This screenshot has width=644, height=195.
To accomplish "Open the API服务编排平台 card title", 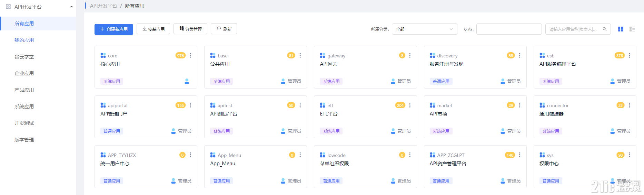I will tap(558, 64).
